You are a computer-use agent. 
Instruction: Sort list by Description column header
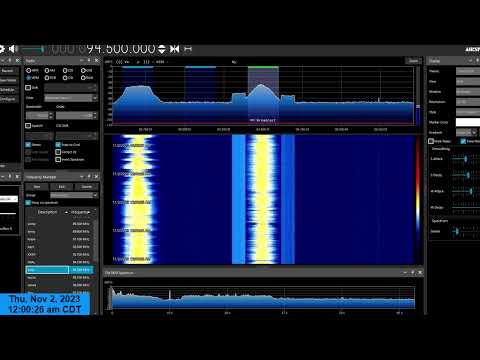click(47, 212)
